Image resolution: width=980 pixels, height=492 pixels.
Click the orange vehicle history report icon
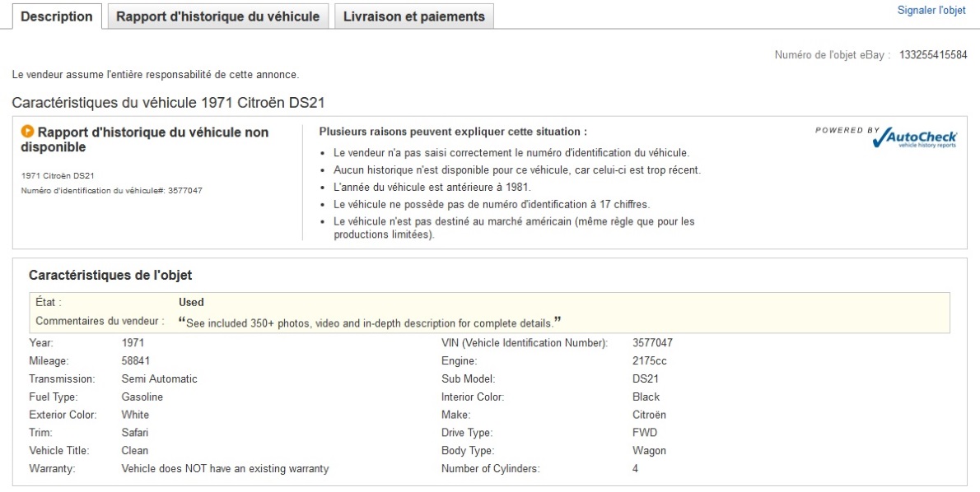point(27,132)
